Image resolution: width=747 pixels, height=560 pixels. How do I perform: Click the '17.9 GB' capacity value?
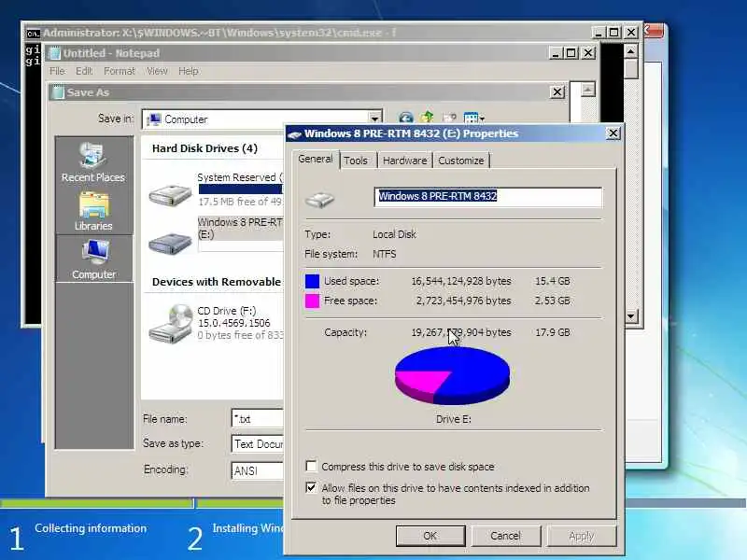click(552, 332)
